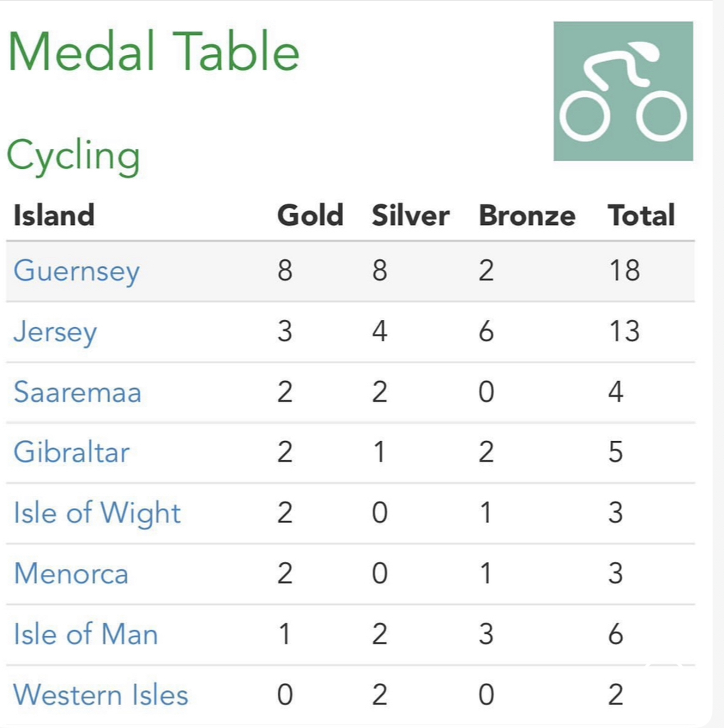Click Isle of Man's total of 6
Screen dimensions: 724x728
(x=615, y=634)
